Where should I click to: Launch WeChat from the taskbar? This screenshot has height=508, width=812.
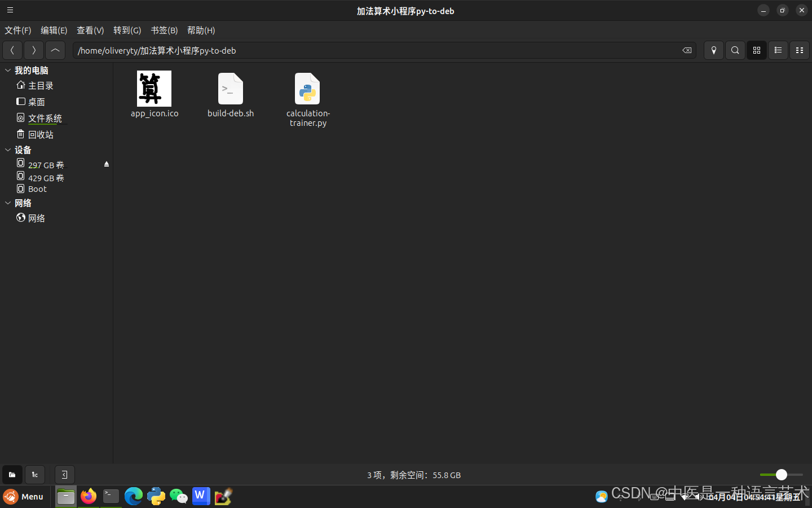[x=178, y=497]
